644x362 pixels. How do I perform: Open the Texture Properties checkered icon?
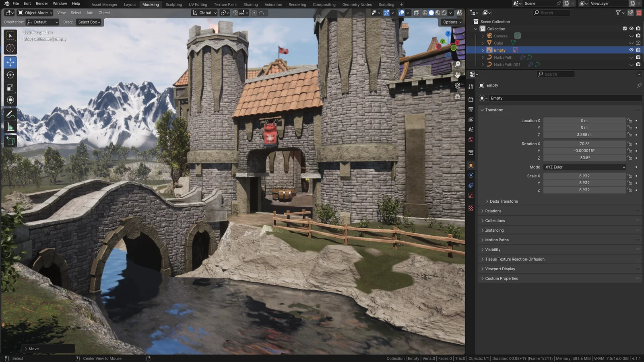471,206
